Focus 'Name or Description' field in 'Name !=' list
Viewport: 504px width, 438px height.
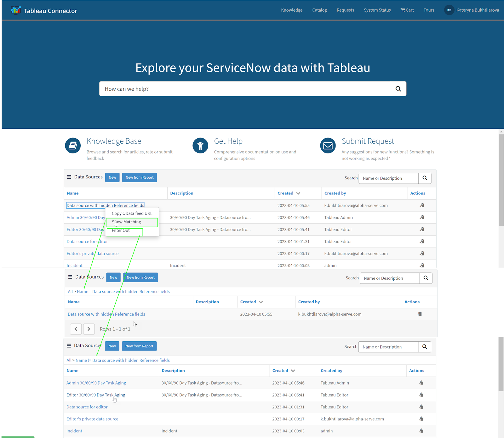(388, 347)
